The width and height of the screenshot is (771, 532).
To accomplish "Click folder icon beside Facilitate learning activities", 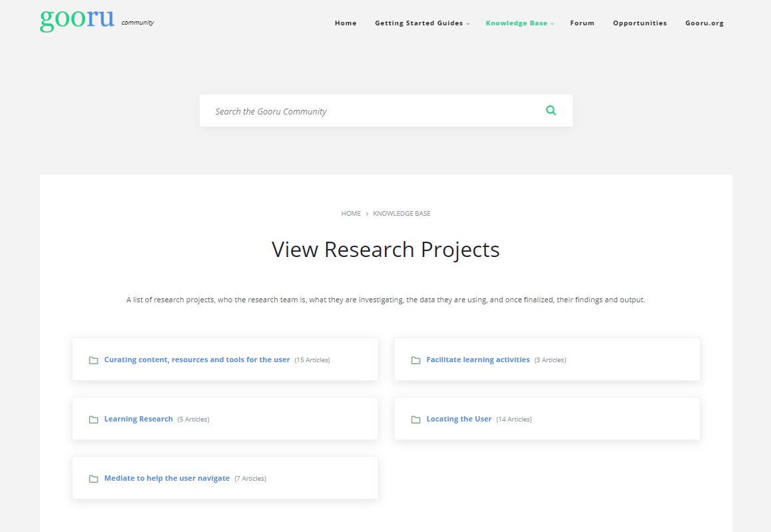I will click(x=415, y=360).
